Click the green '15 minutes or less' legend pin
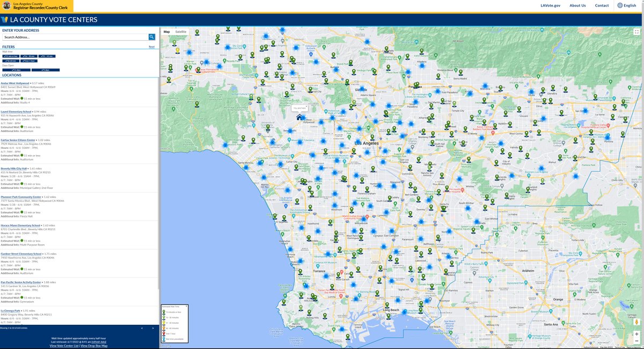Image resolution: width=644 pixels, height=349 pixels. 164,312
